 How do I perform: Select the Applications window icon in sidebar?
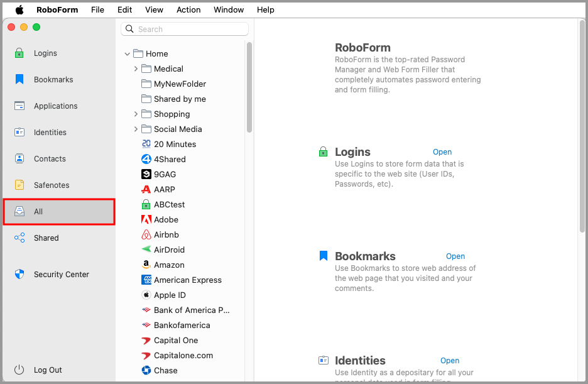(x=19, y=106)
